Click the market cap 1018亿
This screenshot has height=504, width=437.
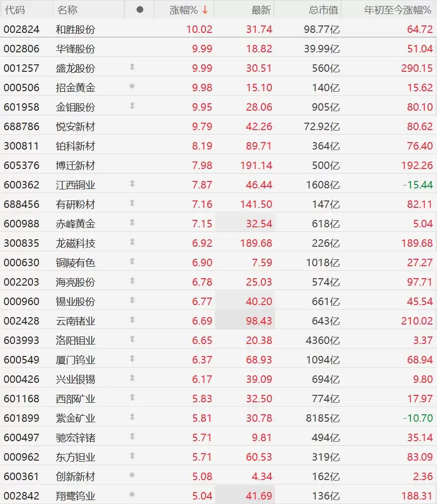click(x=323, y=263)
